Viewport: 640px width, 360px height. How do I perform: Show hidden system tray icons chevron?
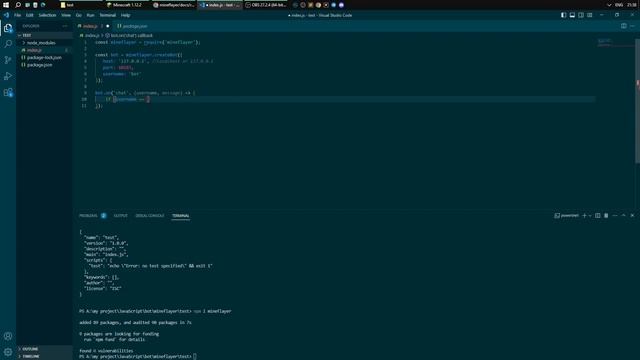pyautogui.click(x=609, y=5)
